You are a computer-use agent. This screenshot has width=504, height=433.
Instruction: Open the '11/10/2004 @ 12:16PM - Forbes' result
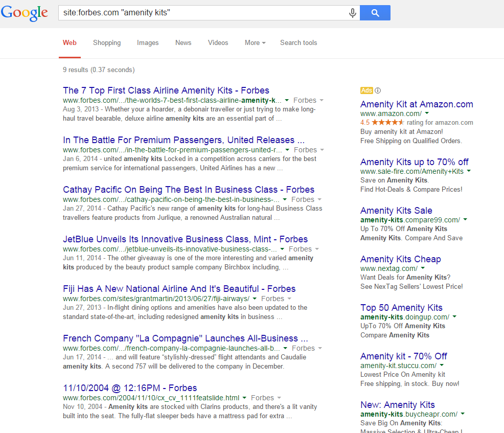click(x=130, y=388)
